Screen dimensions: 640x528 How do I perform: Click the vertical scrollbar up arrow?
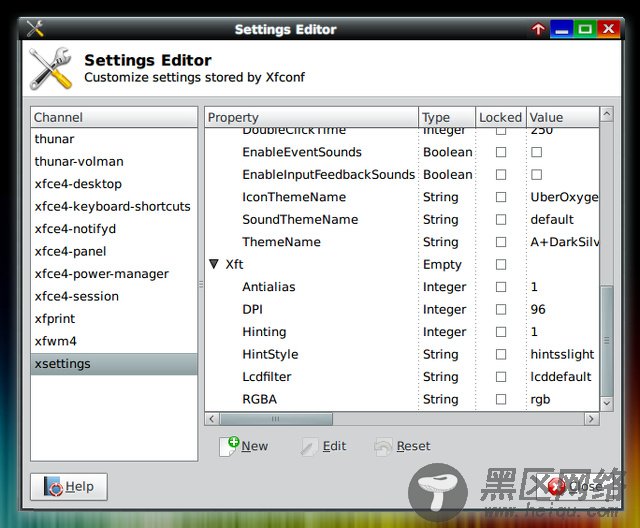[x=607, y=114]
